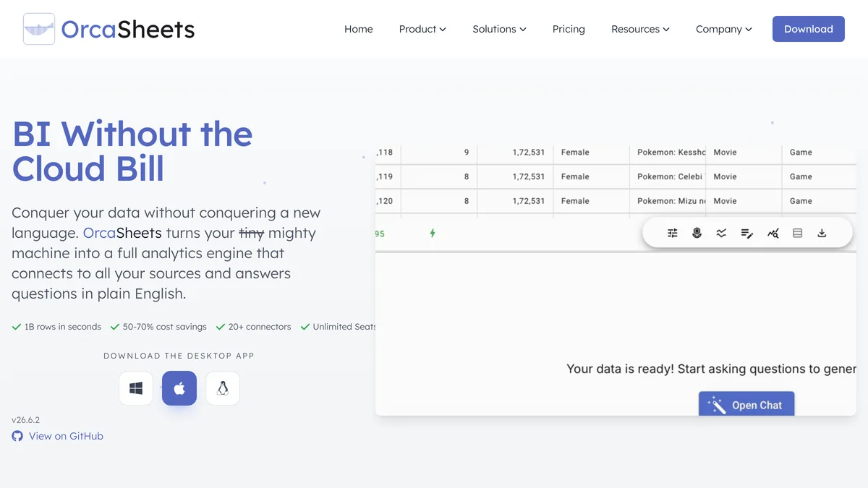The height and width of the screenshot is (488, 868).
Task: Expand the Product menu
Action: [422, 29]
